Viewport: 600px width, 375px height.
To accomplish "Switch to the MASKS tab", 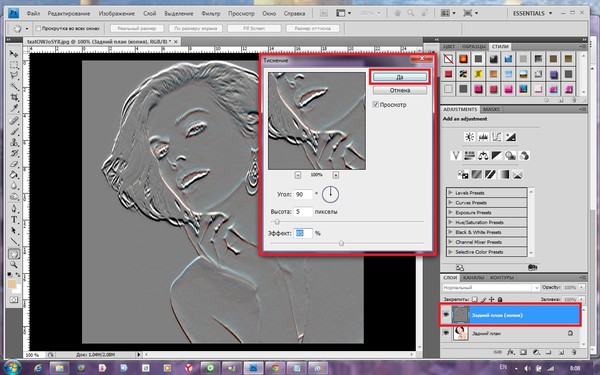I will click(x=491, y=109).
